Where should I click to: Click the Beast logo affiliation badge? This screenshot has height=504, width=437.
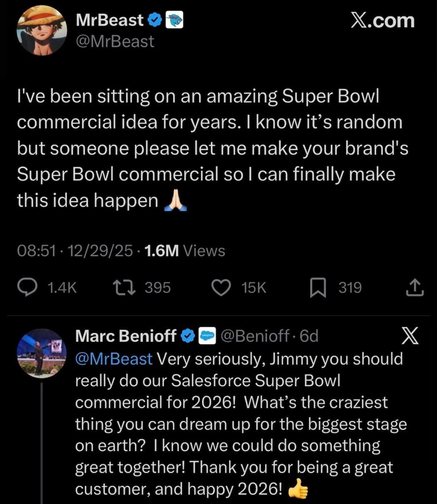[174, 20]
